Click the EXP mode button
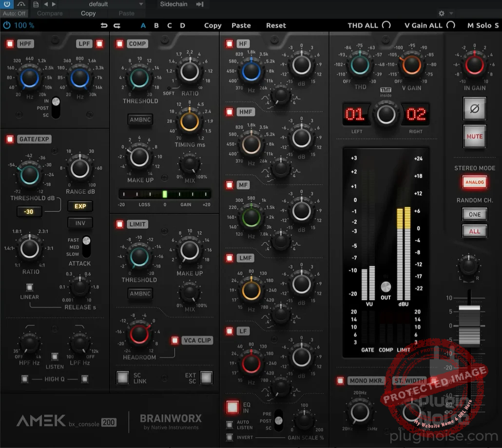 tap(80, 206)
